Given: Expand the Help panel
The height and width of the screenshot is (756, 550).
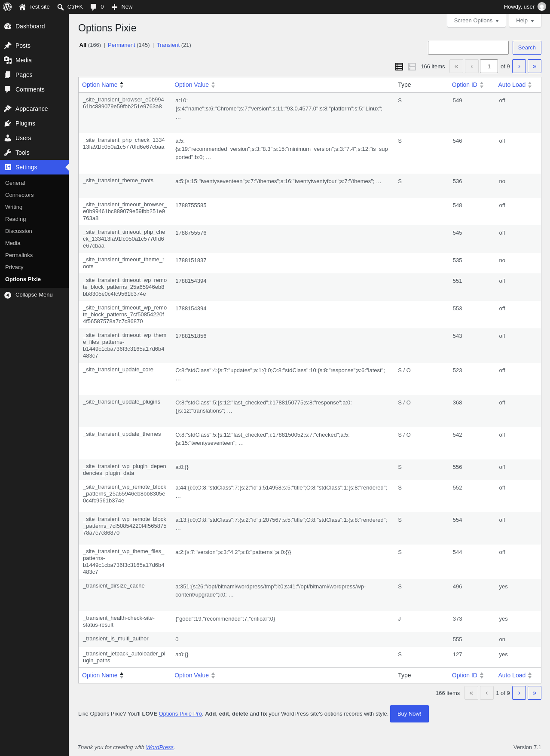Looking at the screenshot, I should pyautogui.click(x=525, y=21).
